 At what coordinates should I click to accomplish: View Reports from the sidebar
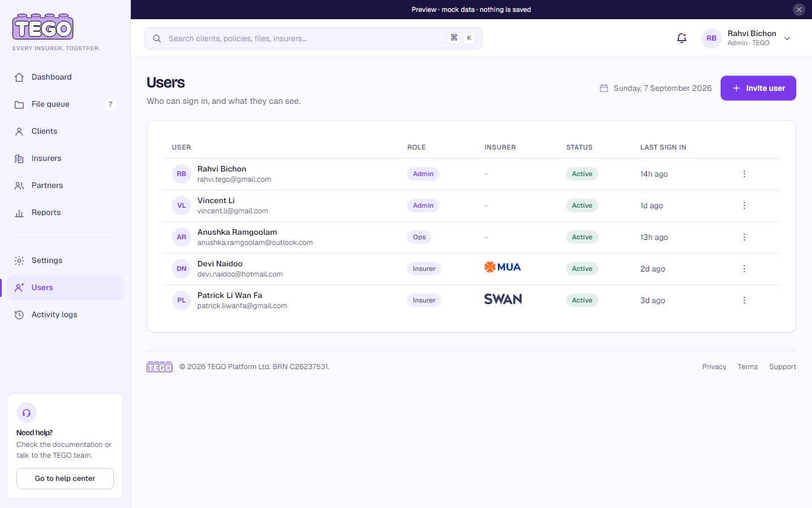click(x=65, y=213)
